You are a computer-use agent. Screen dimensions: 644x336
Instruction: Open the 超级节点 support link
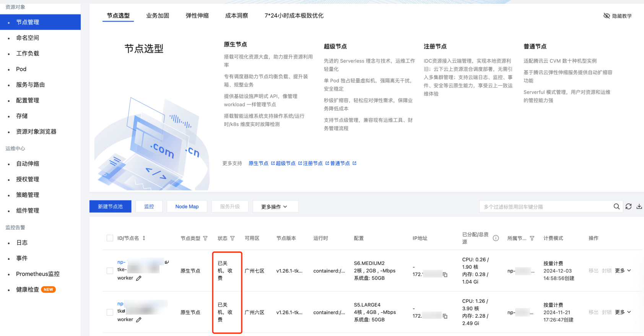[286, 163]
